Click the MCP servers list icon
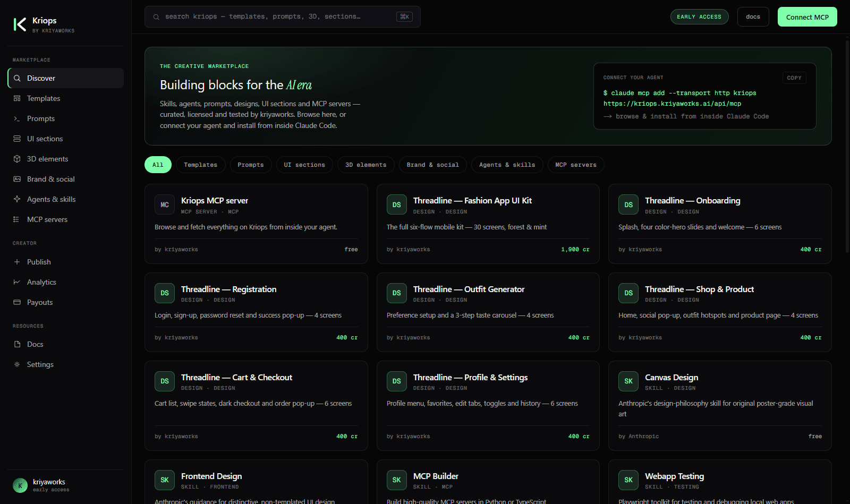The width and height of the screenshot is (850, 504). pos(17,219)
